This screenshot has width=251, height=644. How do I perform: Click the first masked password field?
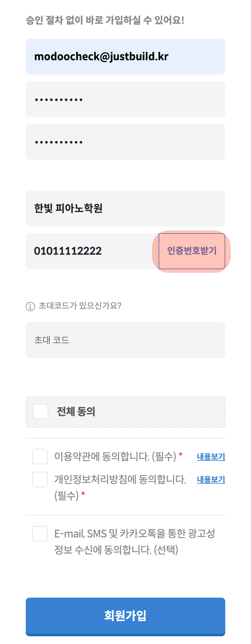126,99
